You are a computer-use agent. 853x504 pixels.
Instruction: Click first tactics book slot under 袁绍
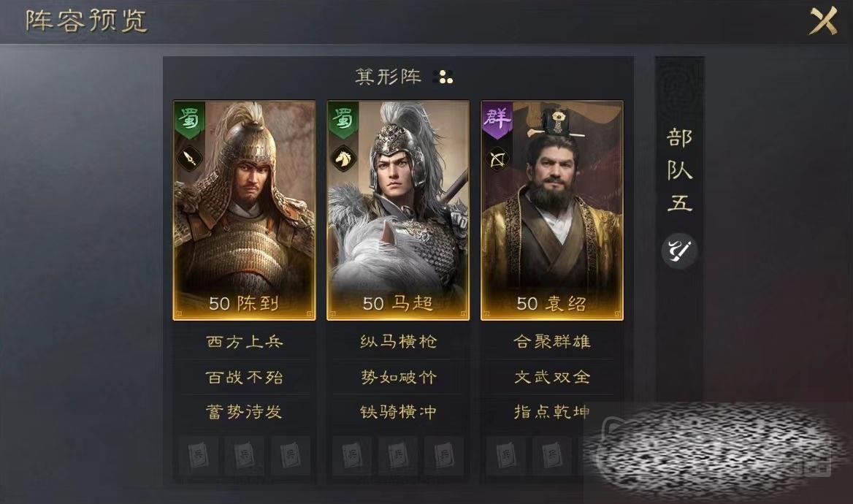506,456
